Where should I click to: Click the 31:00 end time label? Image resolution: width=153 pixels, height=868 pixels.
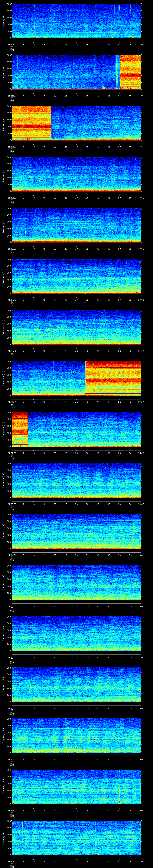(x=141, y=861)
